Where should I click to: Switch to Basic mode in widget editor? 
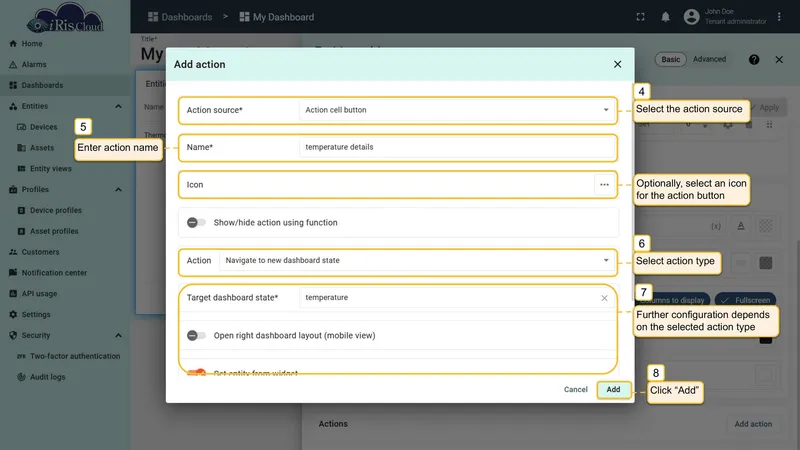670,59
